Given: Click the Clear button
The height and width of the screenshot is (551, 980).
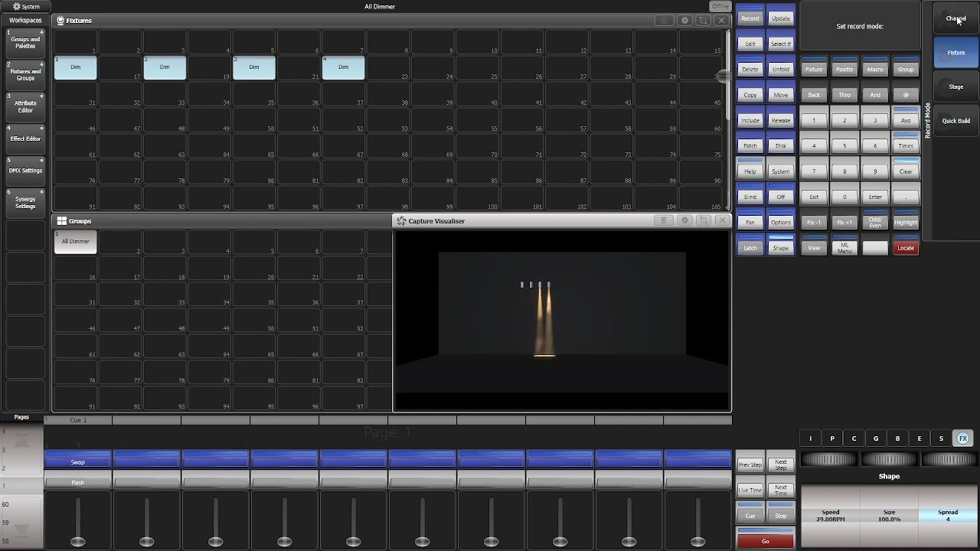Looking at the screenshot, I should click(906, 170).
